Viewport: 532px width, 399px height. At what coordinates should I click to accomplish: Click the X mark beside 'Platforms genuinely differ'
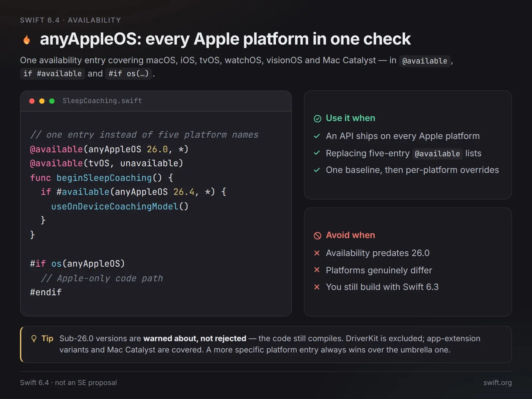point(317,270)
